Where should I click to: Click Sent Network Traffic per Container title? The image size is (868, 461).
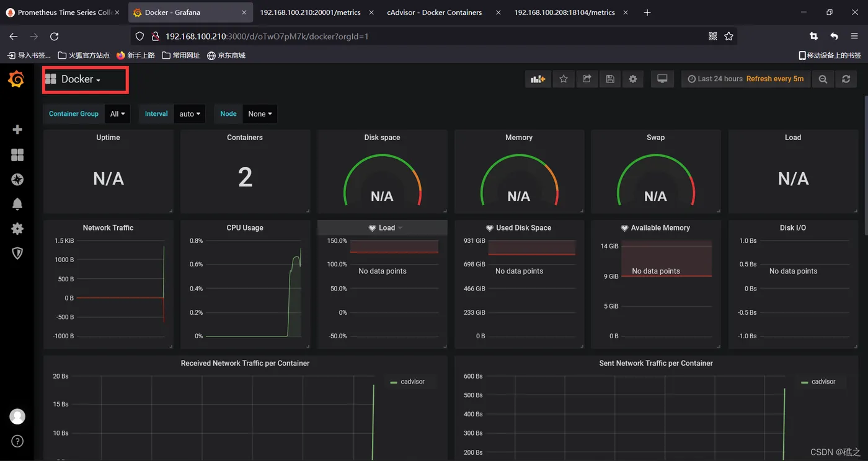(656, 363)
